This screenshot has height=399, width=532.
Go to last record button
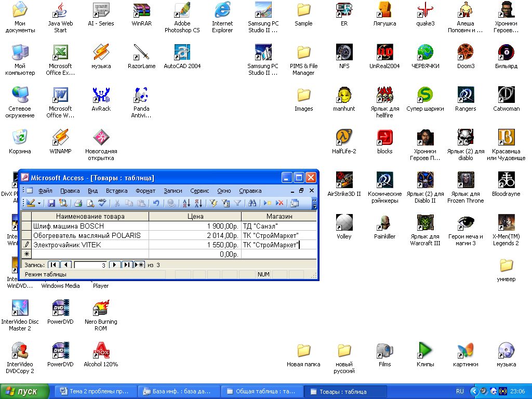pos(127,264)
